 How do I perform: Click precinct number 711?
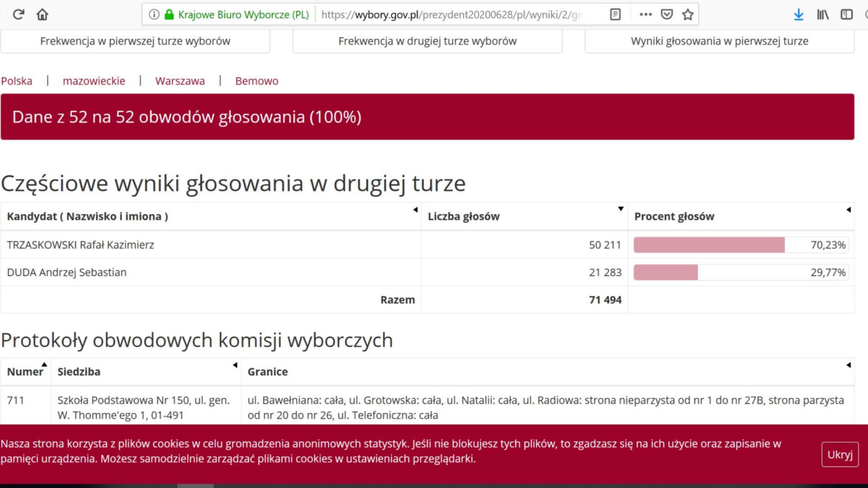pyautogui.click(x=16, y=399)
